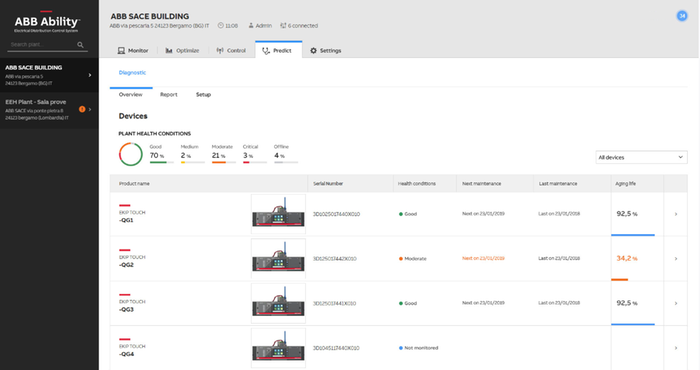Click the -QG2 device thumbnail image
This screenshot has height=370, width=700.
[278, 258]
